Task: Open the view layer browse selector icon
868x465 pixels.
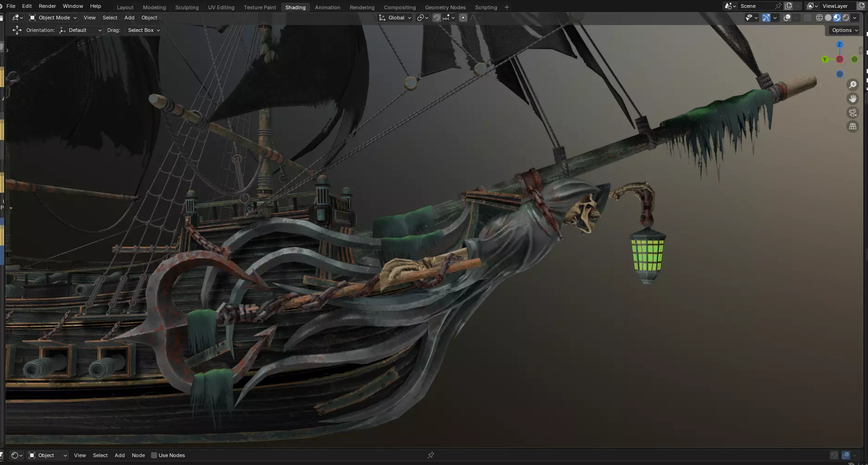Action: (x=812, y=6)
